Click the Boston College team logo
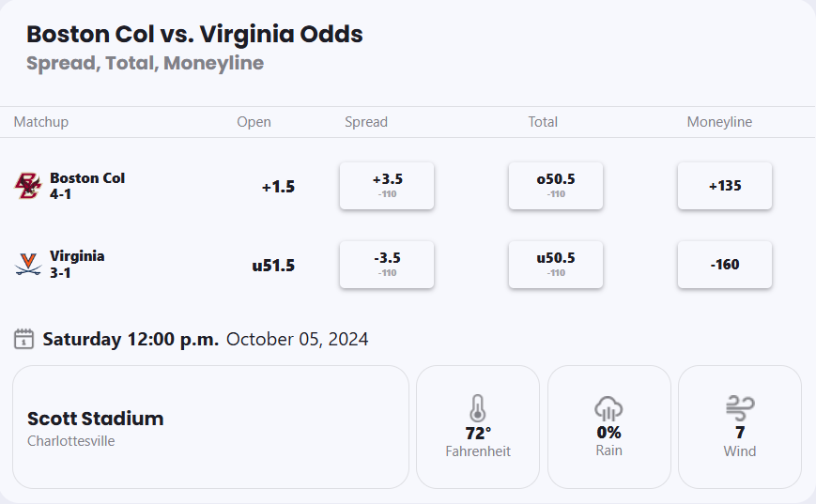Viewport: 816px width, 504px height. coord(28,186)
